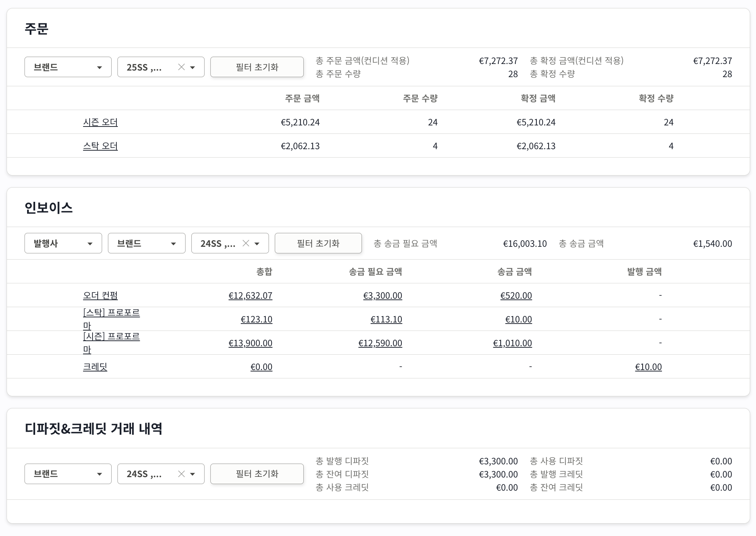Expand the 24SS filter dropdown in 인보이스
The width and height of the screenshot is (756, 536).
(257, 243)
